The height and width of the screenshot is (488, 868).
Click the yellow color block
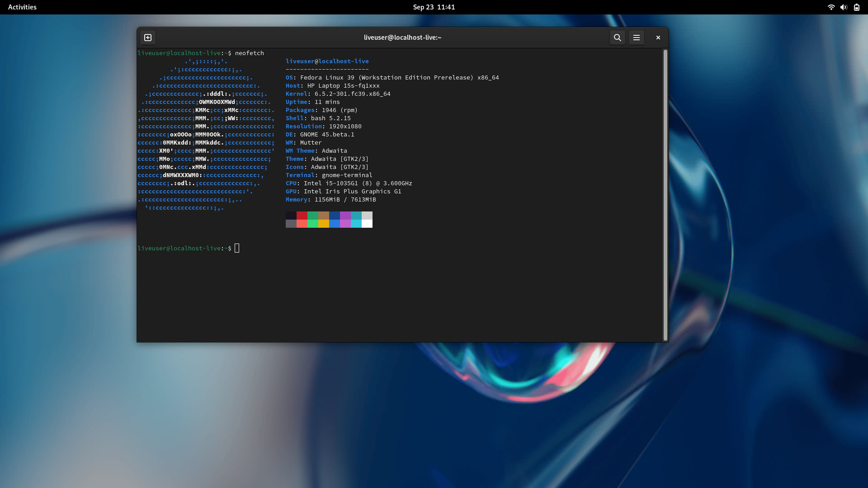tap(323, 224)
